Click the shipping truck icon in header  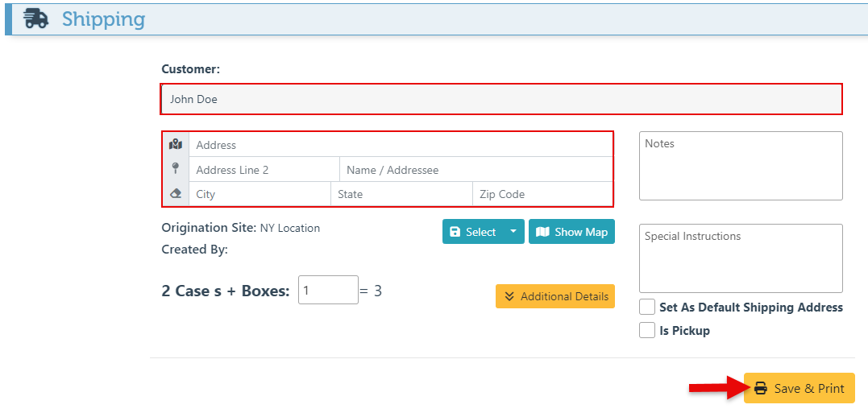36,19
